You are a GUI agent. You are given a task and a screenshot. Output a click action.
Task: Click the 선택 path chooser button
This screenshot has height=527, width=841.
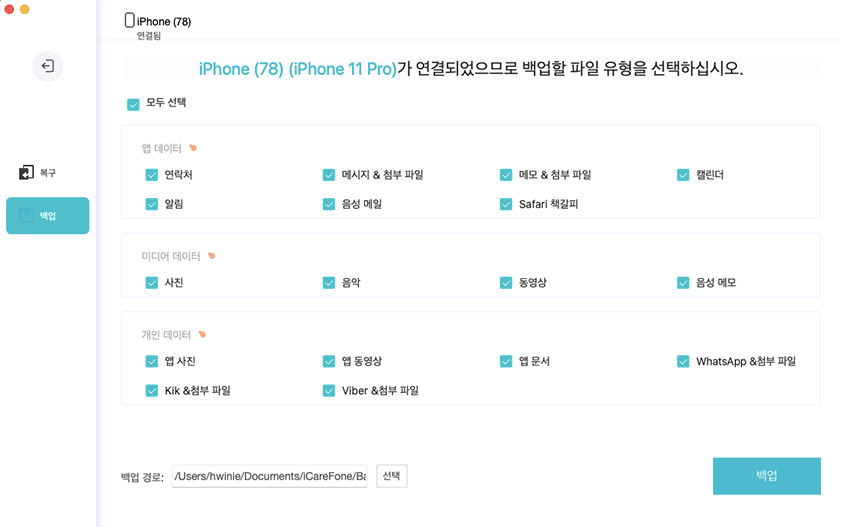tap(391, 476)
